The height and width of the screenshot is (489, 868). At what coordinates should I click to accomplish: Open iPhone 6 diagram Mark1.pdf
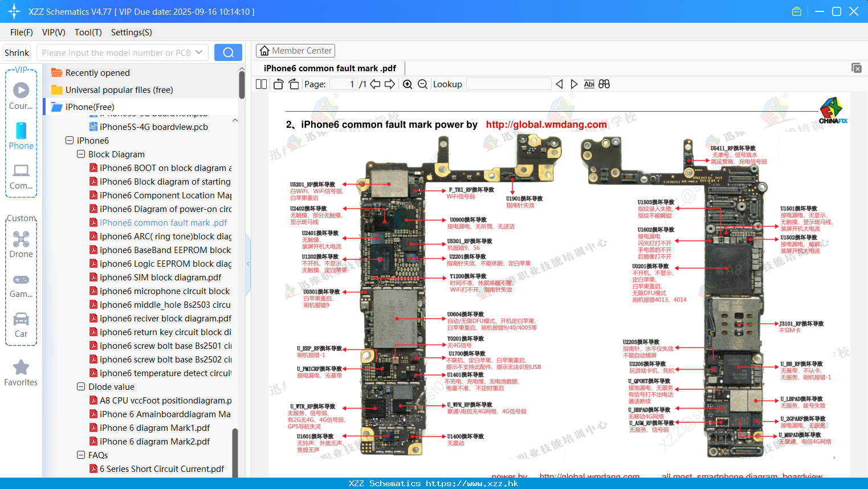149,428
